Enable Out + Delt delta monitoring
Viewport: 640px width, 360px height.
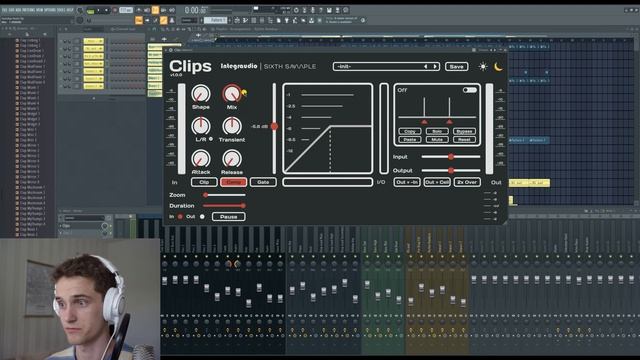pos(437,182)
